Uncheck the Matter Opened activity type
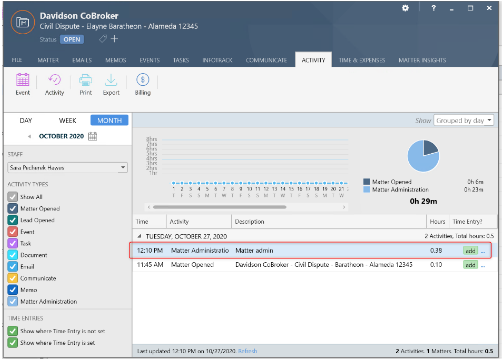 [x=13, y=208]
